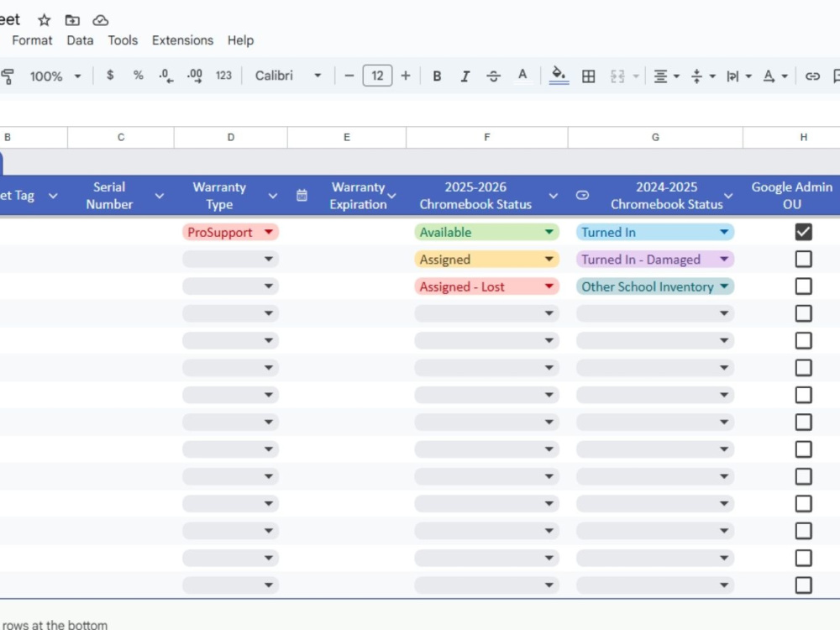Open the Tools menu
The image size is (840, 630).
click(123, 40)
